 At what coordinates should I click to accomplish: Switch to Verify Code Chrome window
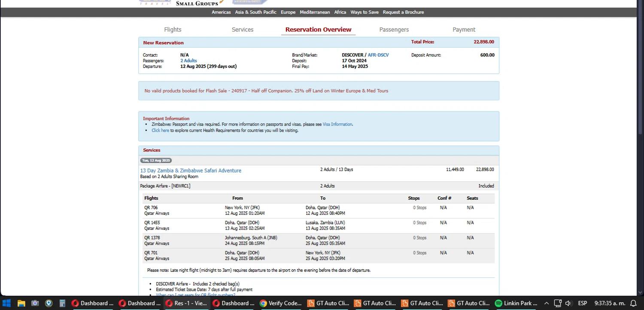click(x=280, y=303)
